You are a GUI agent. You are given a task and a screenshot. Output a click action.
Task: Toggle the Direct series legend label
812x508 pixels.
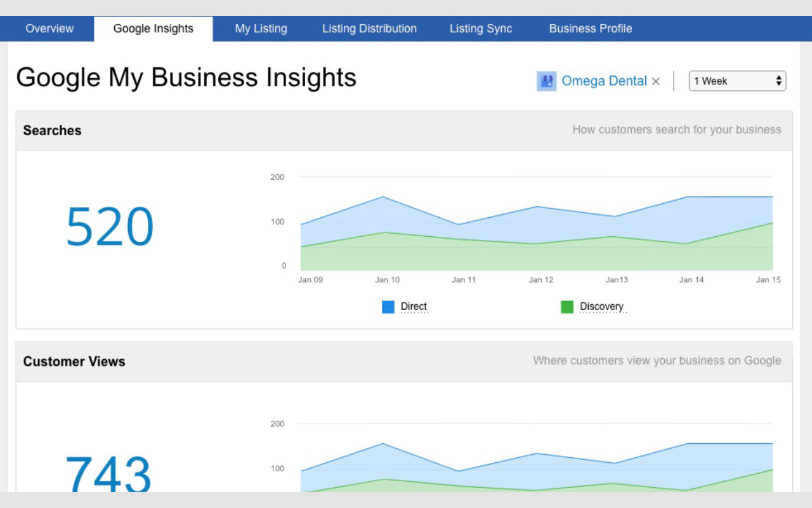point(414,306)
